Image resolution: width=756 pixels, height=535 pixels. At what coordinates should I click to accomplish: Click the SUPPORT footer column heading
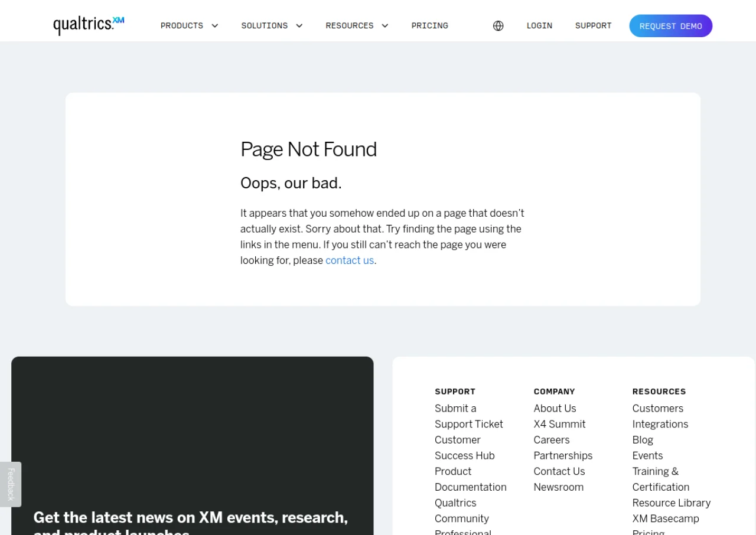pos(455,392)
